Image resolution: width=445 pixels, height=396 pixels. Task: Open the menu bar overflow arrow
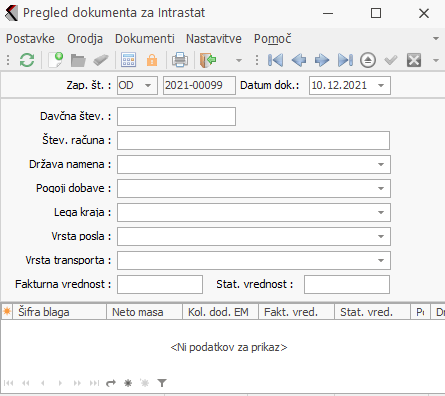436,39
